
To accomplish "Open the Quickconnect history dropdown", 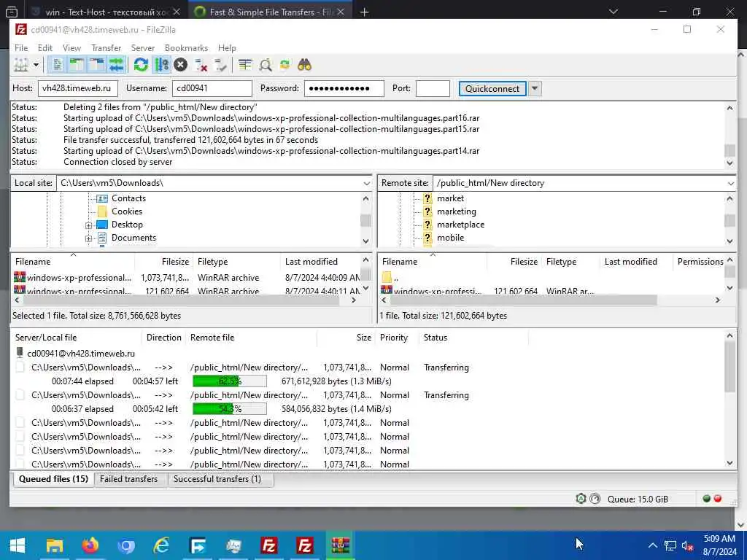I will (x=535, y=88).
